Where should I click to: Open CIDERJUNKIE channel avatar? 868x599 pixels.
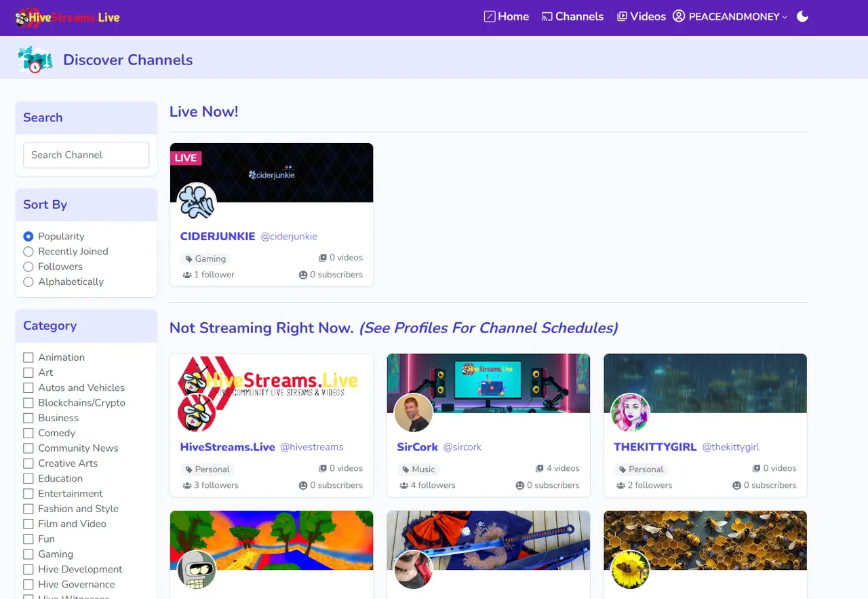[x=197, y=201]
